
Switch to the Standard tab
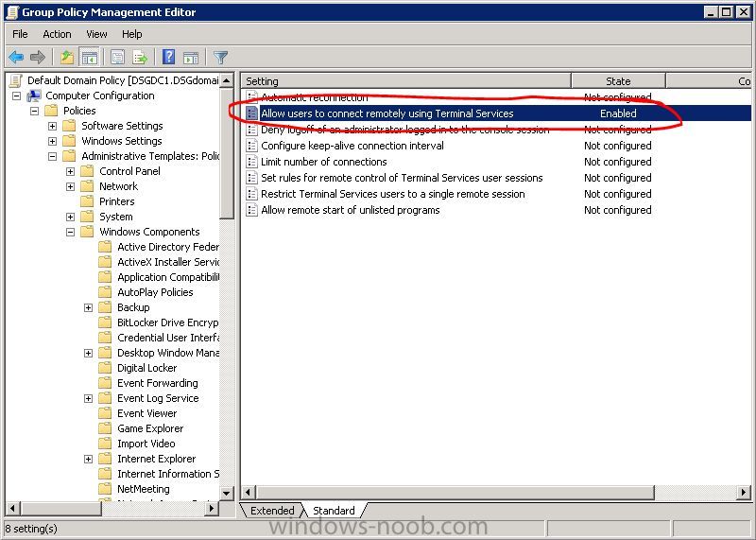(x=334, y=510)
